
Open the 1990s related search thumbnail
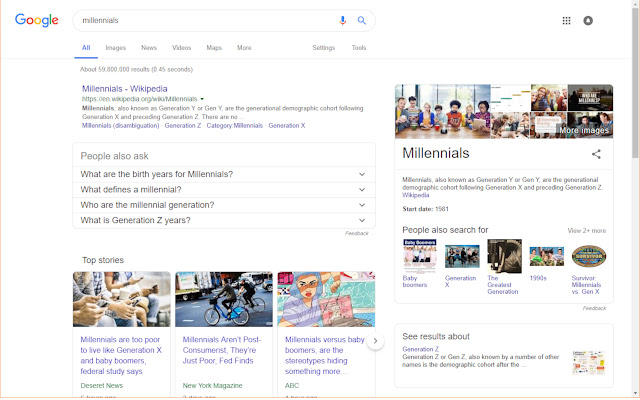click(x=547, y=256)
